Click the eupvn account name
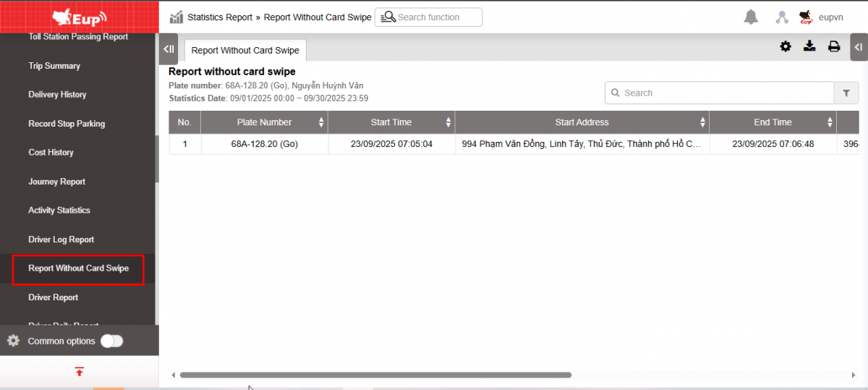868x390 pixels. coord(830,17)
